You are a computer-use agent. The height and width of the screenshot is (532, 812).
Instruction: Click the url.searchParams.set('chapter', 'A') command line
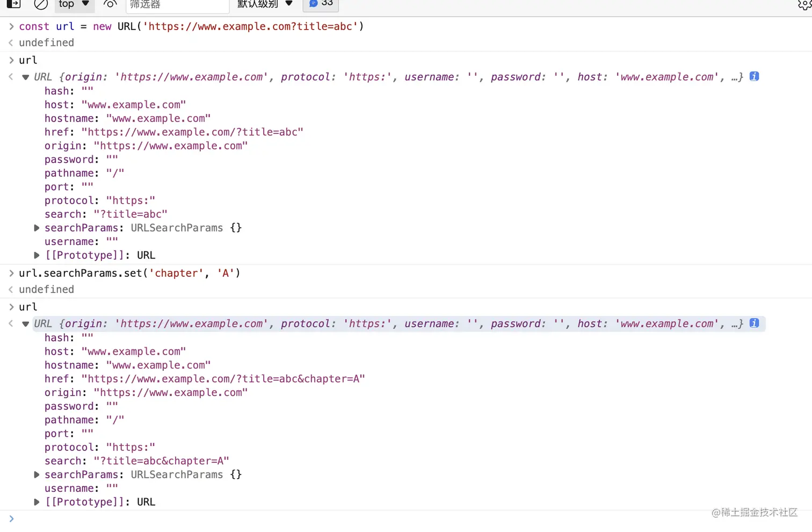(x=129, y=273)
